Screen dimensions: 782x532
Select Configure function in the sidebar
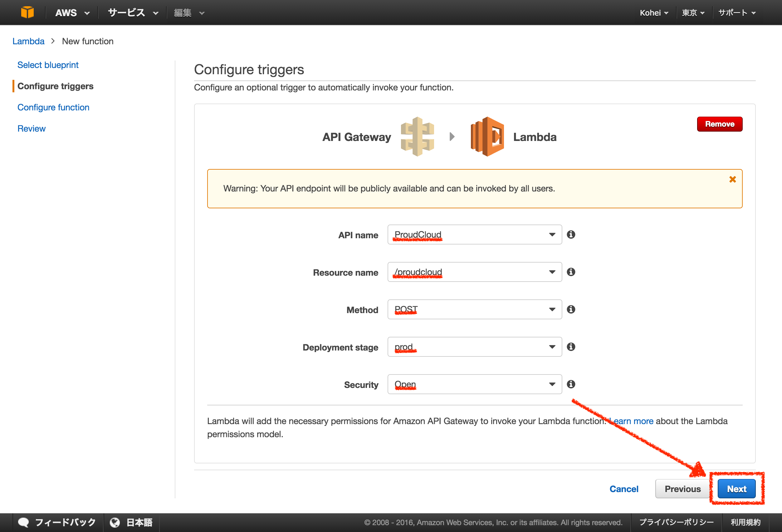click(x=53, y=107)
